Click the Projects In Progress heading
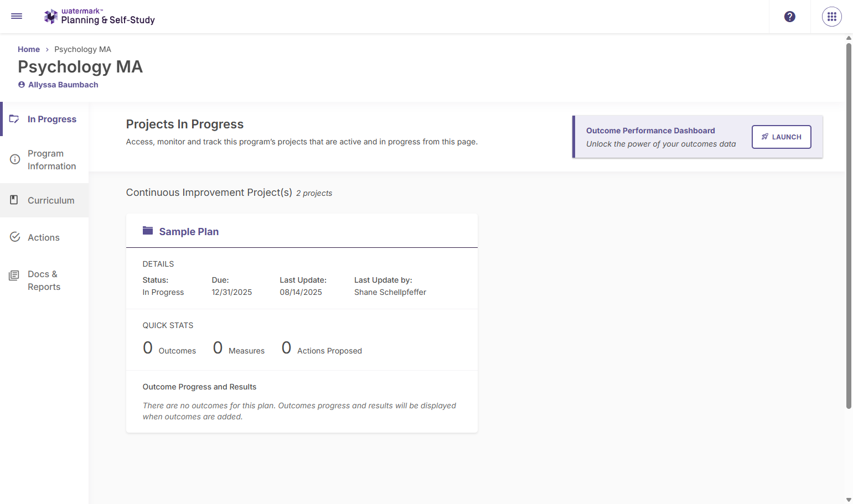Screen dimensions: 853x504 pos(185,124)
